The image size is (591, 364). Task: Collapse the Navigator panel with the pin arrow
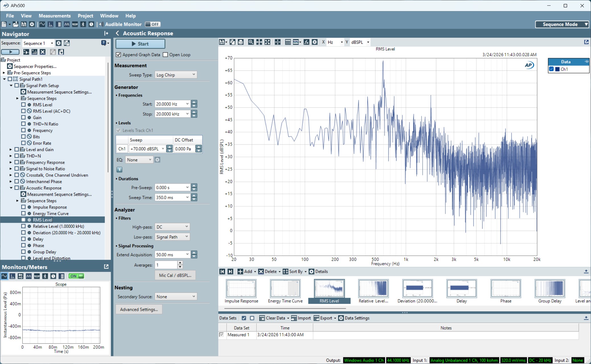tap(106, 34)
